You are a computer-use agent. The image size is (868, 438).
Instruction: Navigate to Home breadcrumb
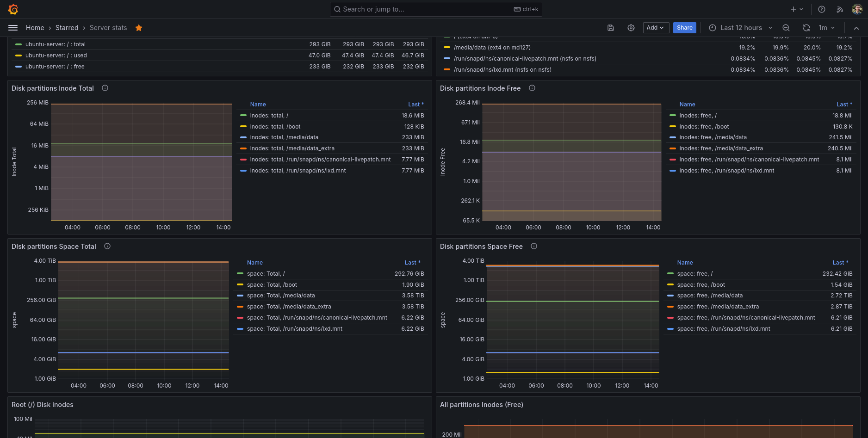(x=35, y=28)
